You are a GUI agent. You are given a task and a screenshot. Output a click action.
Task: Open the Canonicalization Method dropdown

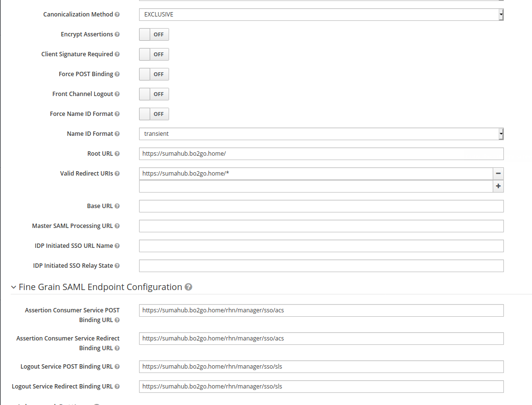point(321,15)
